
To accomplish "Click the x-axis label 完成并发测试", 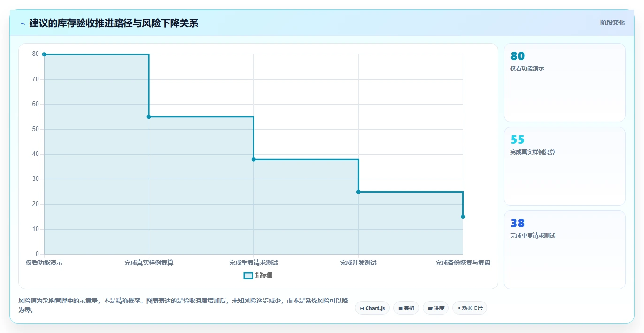I will click(358, 263).
